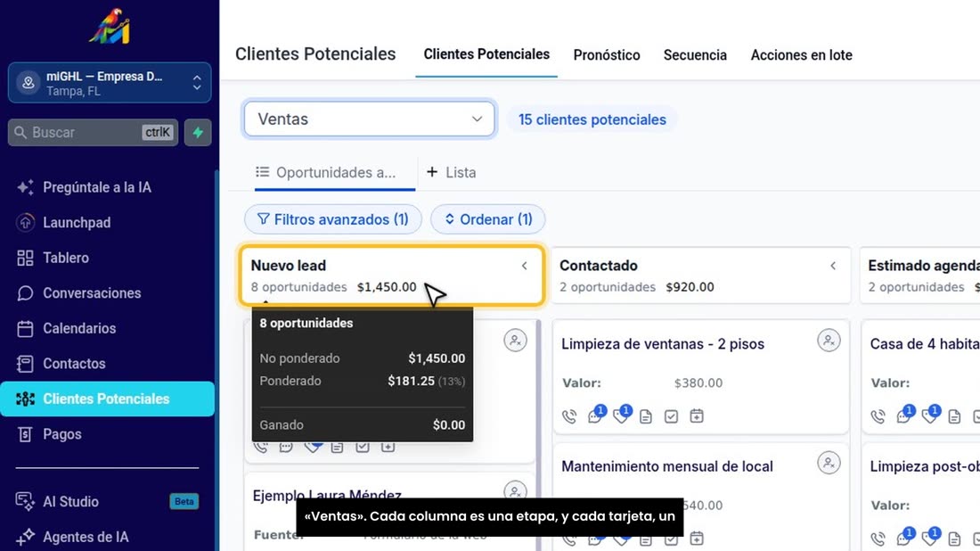Click notes icon on Casa de 4 habita card
Image resolution: width=980 pixels, height=551 pixels.
(954, 415)
